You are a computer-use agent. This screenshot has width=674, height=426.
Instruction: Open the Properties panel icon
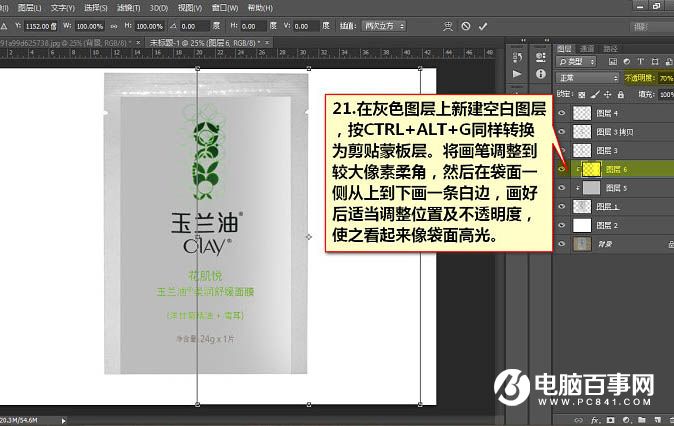[x=541, y=57]
